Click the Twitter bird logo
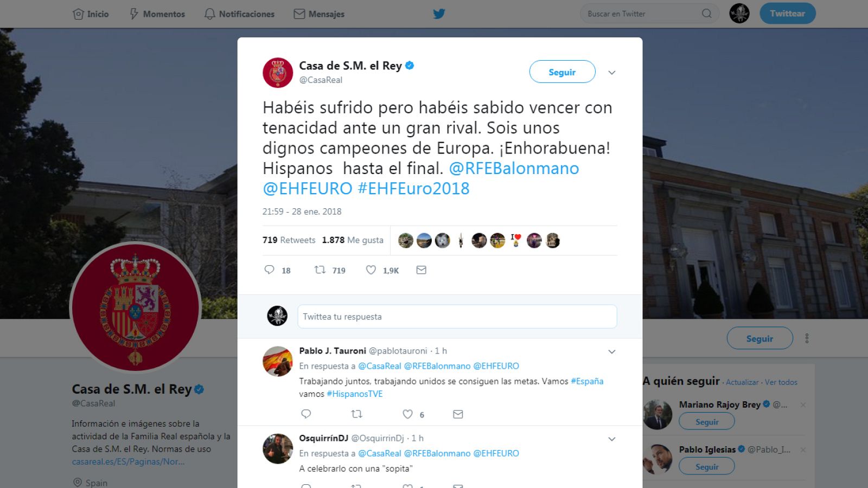 [439, 14]
